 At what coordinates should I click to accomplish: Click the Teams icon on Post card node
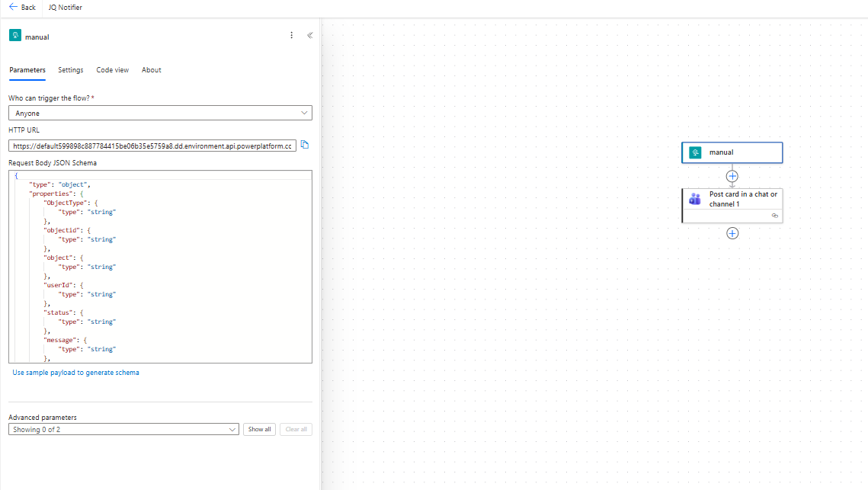(695, 199)
